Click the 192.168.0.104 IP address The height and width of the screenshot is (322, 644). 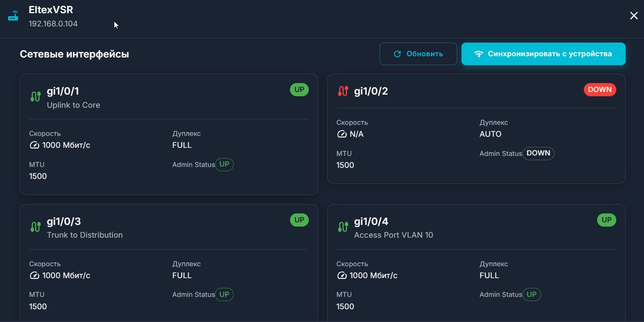(53, 24)
